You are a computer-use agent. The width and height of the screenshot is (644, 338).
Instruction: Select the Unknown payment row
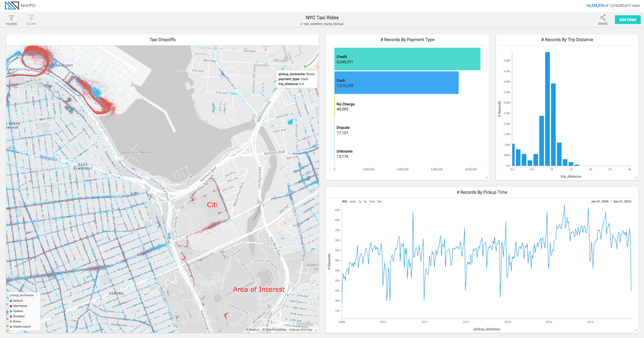pyautogui.click(x=409, y=154)
